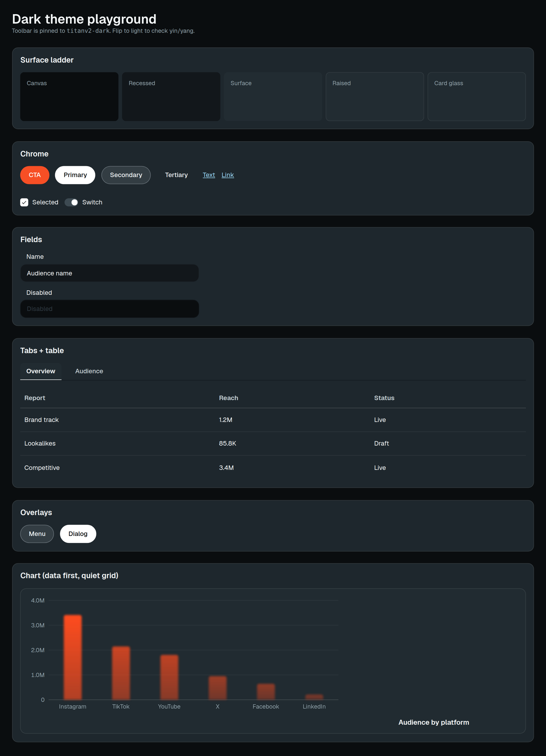Screen dimensions: 546x756
Task: Click the Audience by platform legend
Action: coord(434,722)
